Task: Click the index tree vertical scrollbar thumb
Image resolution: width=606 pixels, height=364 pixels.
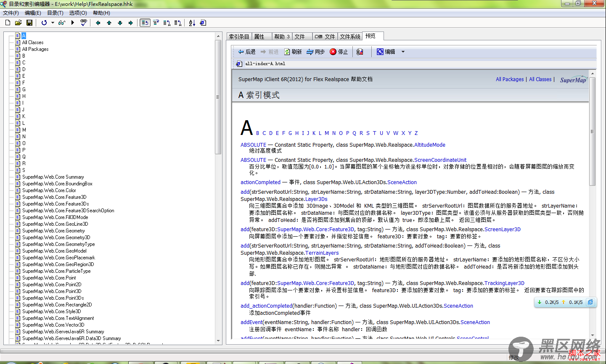Action: (x=218, y=97)
